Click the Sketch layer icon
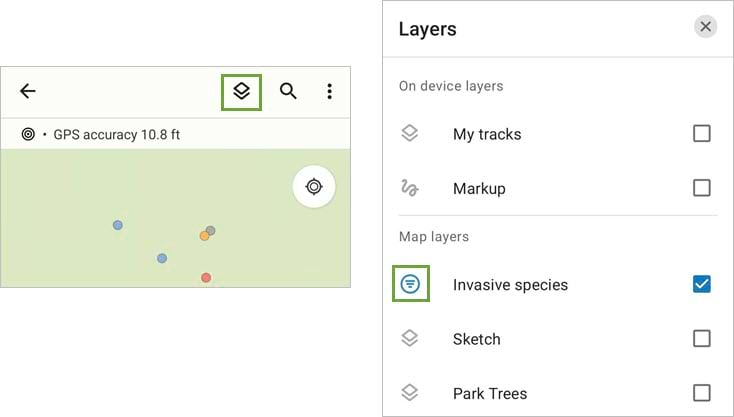Viewport: 734px width, 417px height. [410, 339]
